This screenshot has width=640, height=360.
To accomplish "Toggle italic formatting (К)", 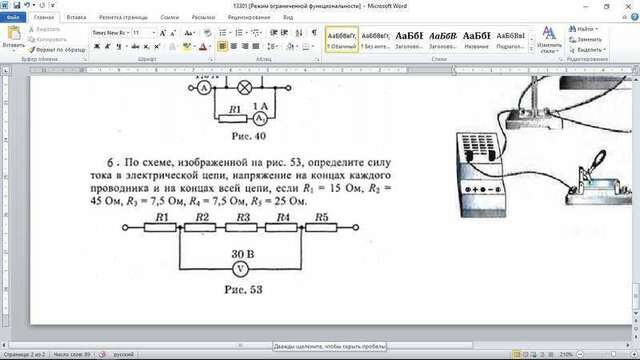I will point(108,47).
